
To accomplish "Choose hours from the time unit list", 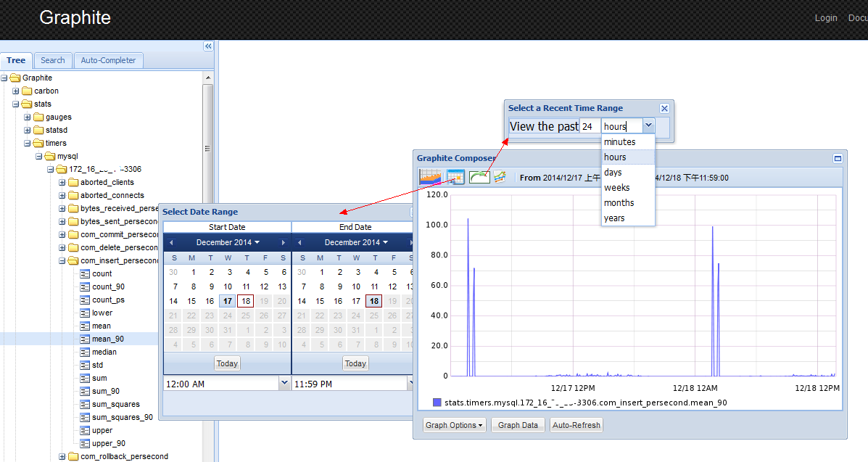I will [x=628, y=157].
